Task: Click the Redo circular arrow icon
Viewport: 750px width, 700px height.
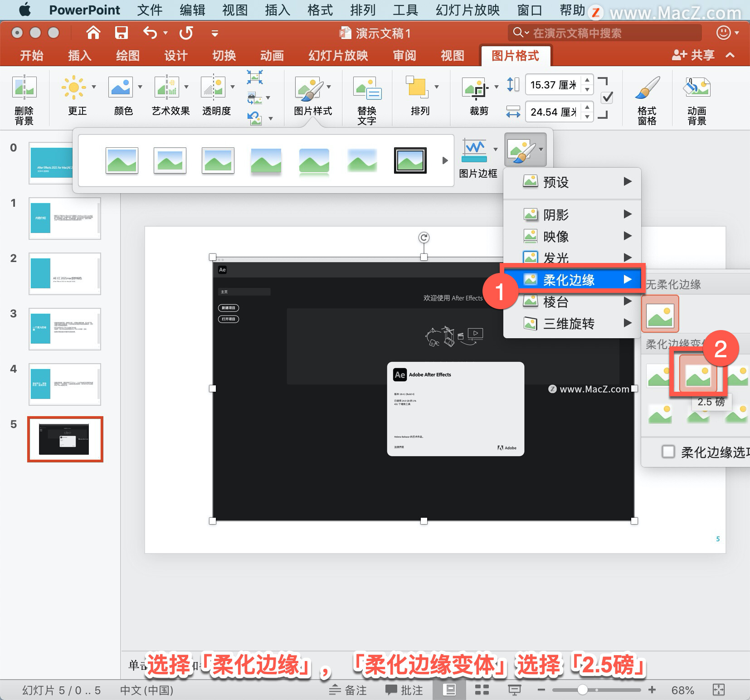Action: tap(186, 33)
